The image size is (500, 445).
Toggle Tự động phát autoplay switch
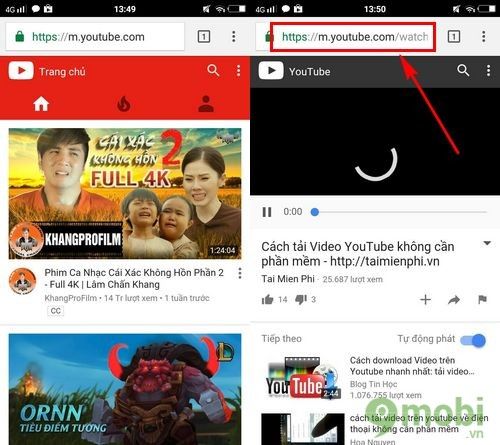tap(473, 340)
